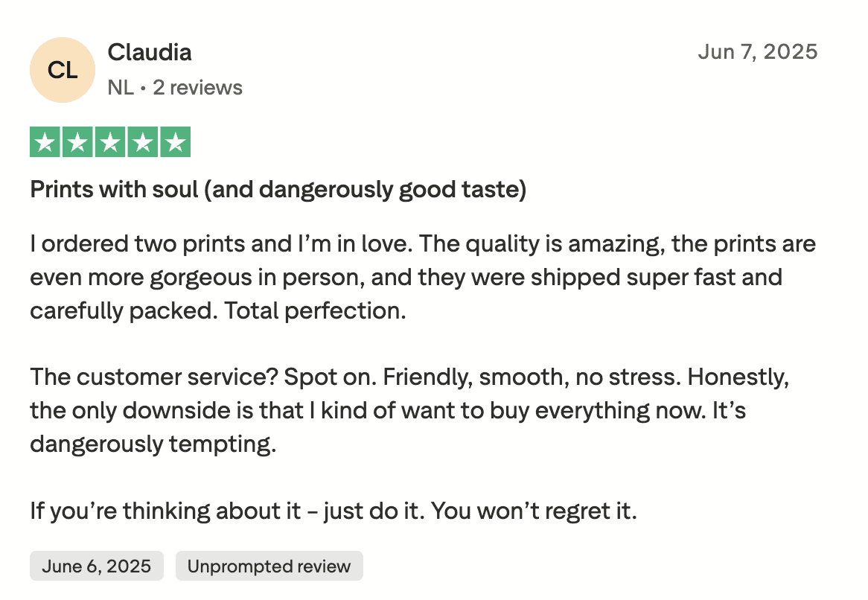Click the June 6, 2025 experience date tag
Screen dimensions: 868x600
click(x=96, y=566)
